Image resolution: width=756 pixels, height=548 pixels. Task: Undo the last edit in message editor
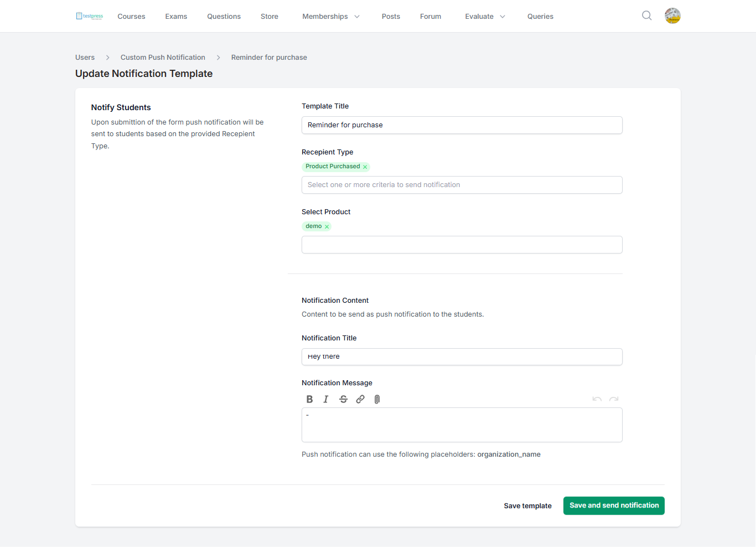(x=597, y=399)
